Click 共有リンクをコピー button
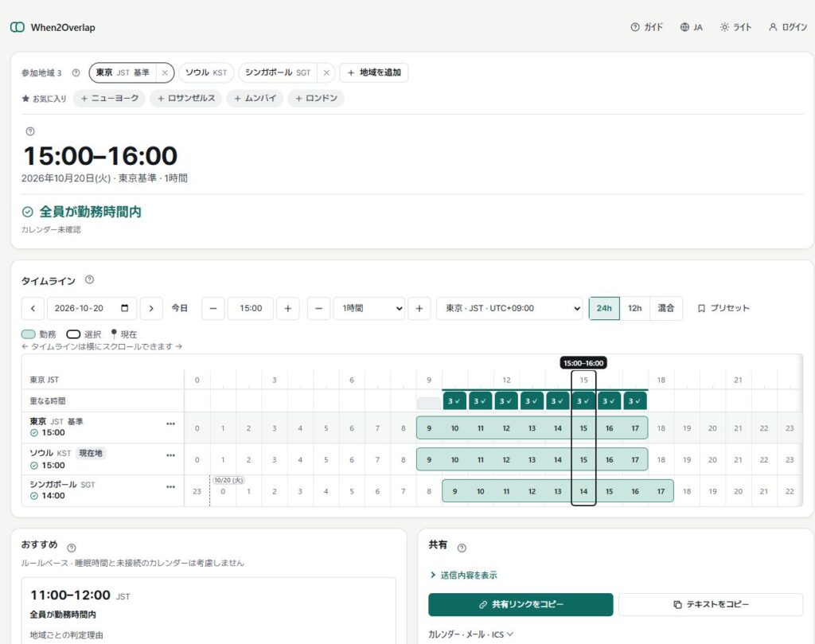The height and width of the screenshot is (644, 815). 521,604
